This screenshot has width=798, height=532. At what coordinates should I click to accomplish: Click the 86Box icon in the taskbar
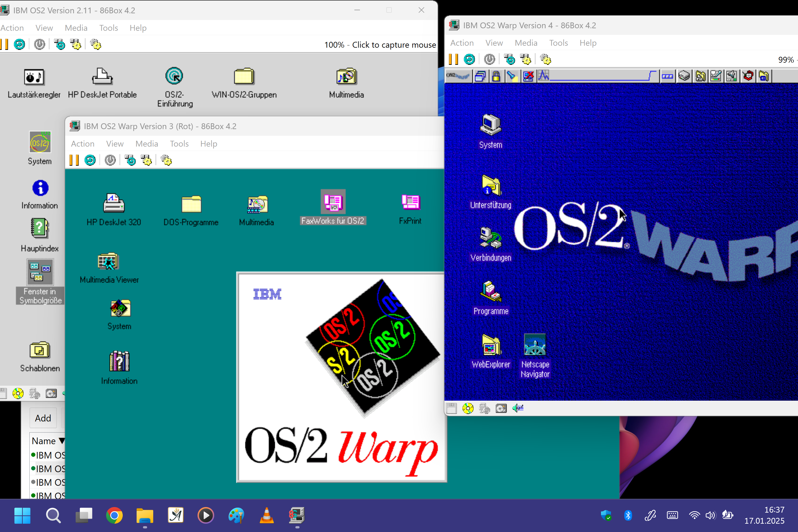(297, 515)
